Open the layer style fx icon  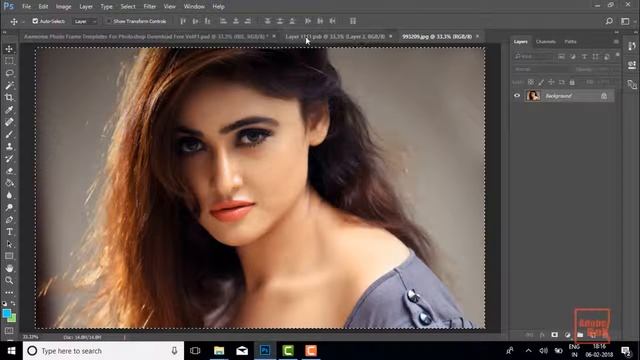(542, 335)
